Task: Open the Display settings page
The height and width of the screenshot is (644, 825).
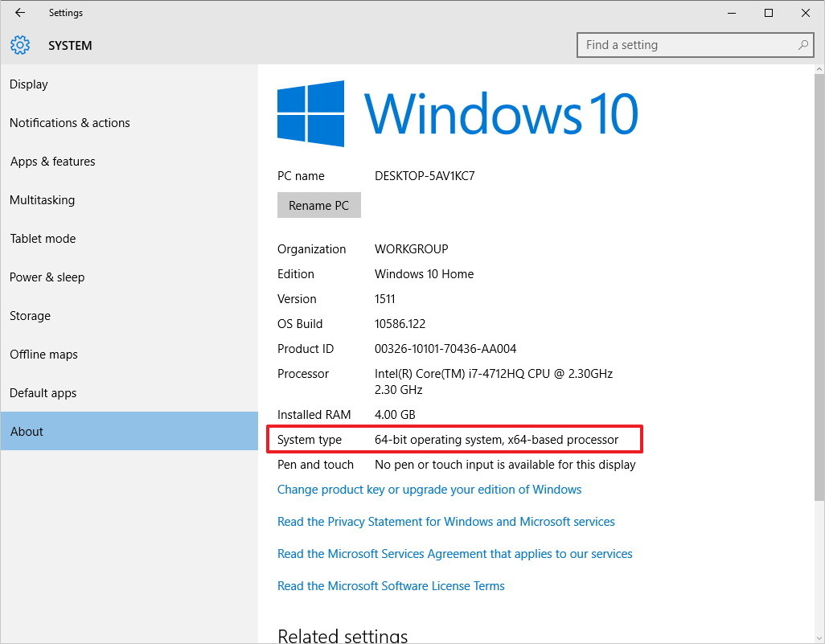Action: point(29,84)
